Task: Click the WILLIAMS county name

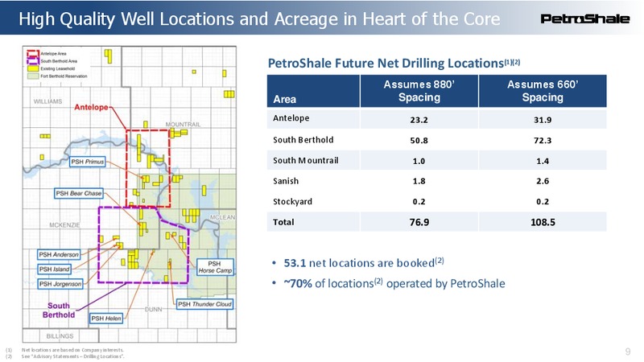Action: [47, 101]
